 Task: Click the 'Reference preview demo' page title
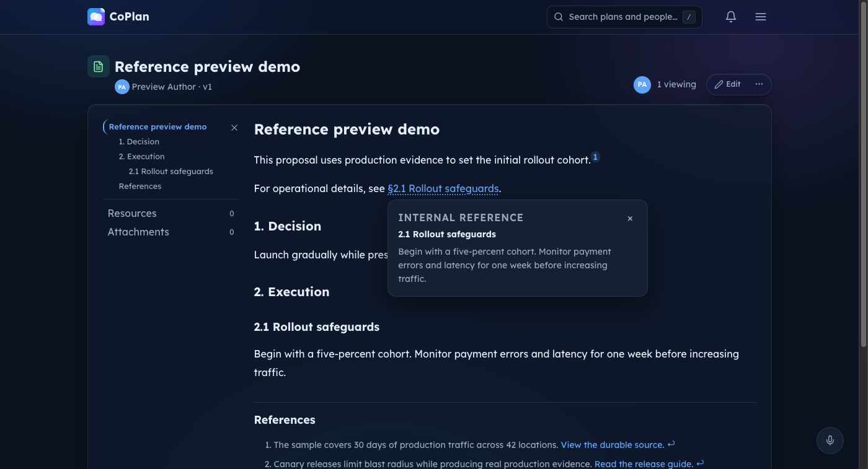[x=207, y=66]
